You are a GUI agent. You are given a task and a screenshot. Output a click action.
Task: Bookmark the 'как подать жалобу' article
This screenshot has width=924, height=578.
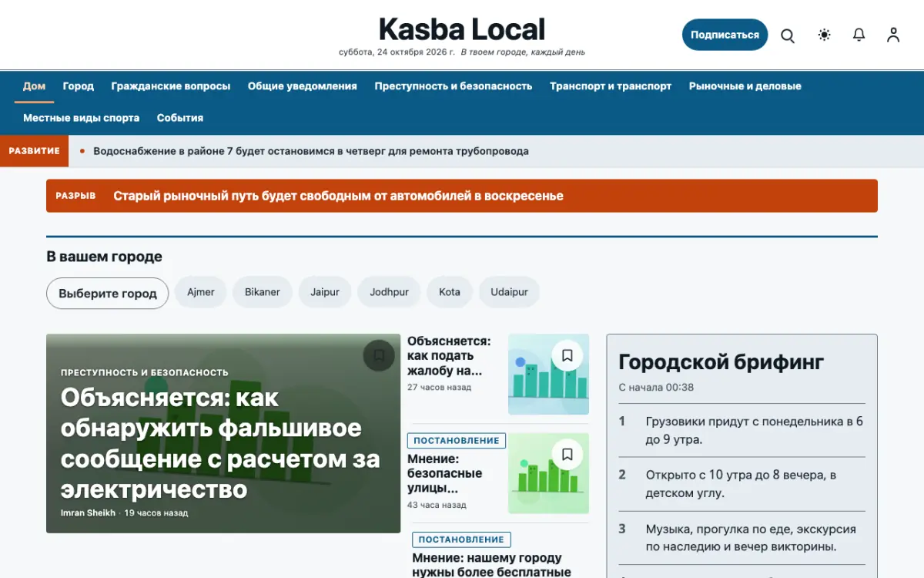pyautogui.click(x=567, y=355)
